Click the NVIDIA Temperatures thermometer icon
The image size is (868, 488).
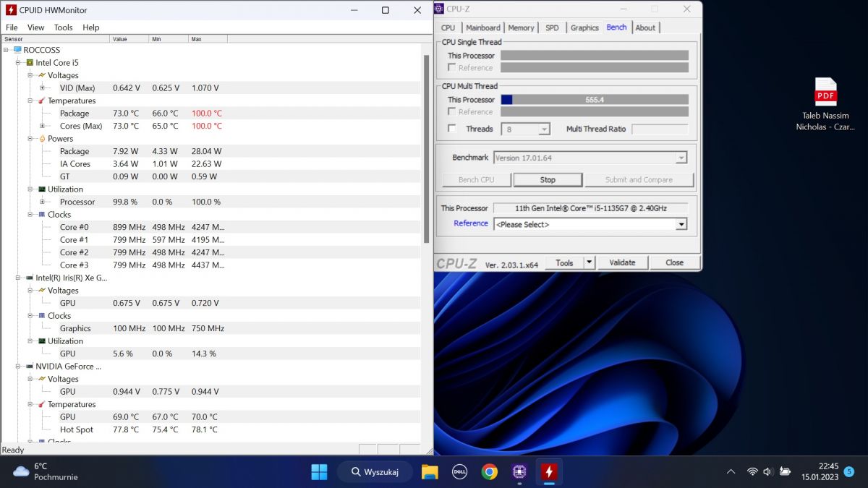pyautogui.click(x=42, y=404)
